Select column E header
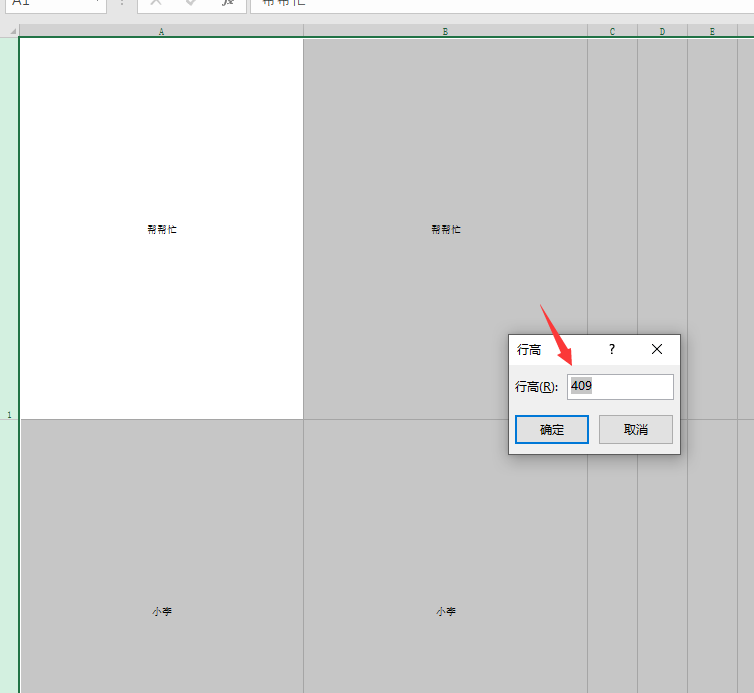 [712, 31]
